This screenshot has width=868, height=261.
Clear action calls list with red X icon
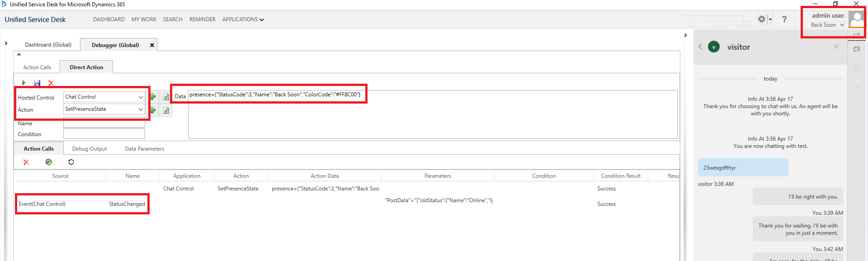[26, 162]
